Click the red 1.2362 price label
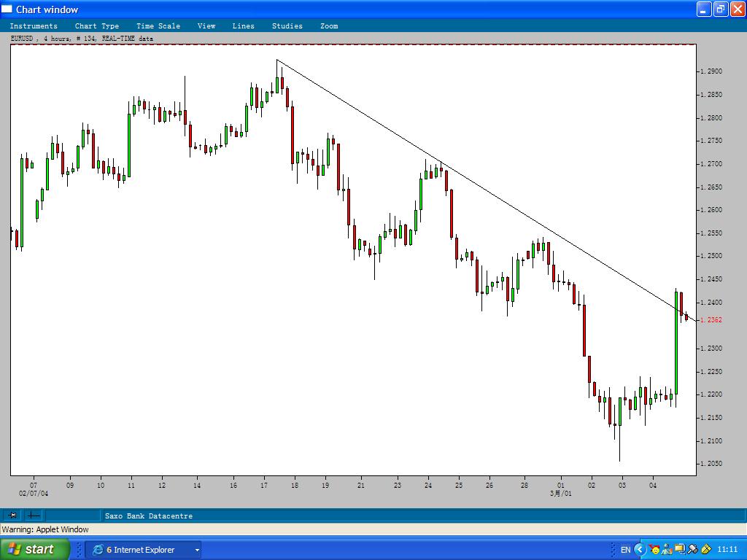Image resolution: width=747 pixels, height=560 pixels. tap(713, 319)
